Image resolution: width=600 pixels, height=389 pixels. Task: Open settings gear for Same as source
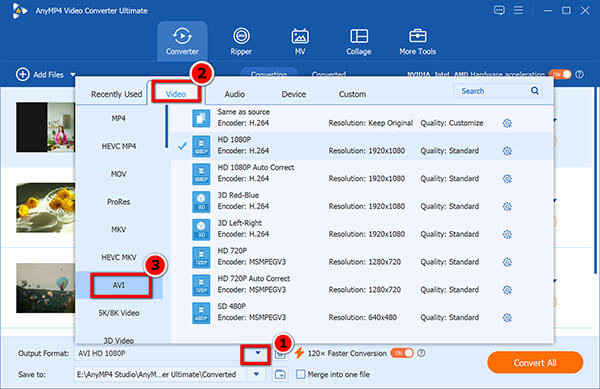[507, 123]
